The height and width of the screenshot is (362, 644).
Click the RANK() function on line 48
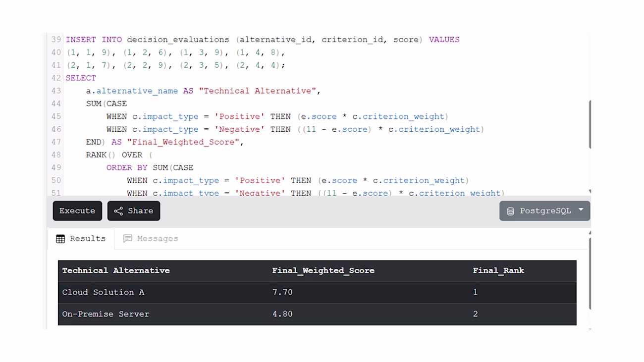101,155
